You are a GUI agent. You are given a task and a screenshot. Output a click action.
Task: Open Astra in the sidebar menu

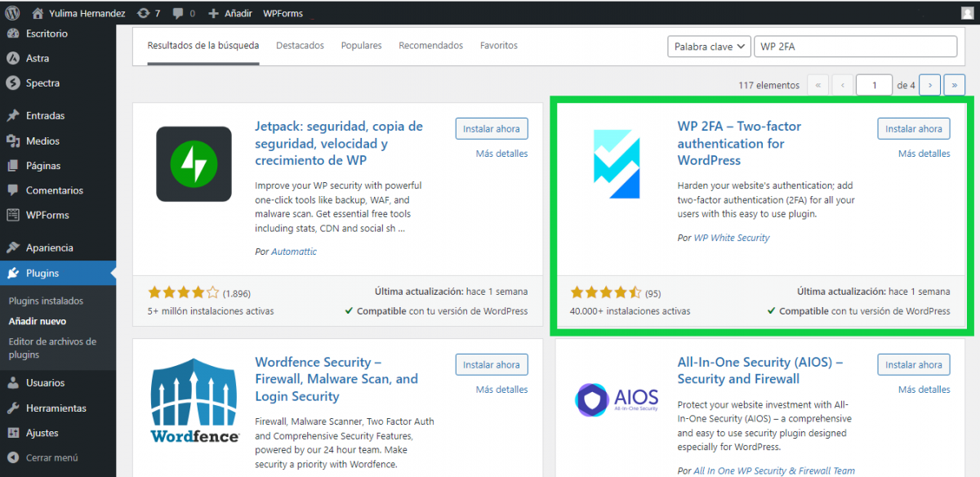click(x=37, y=59)
